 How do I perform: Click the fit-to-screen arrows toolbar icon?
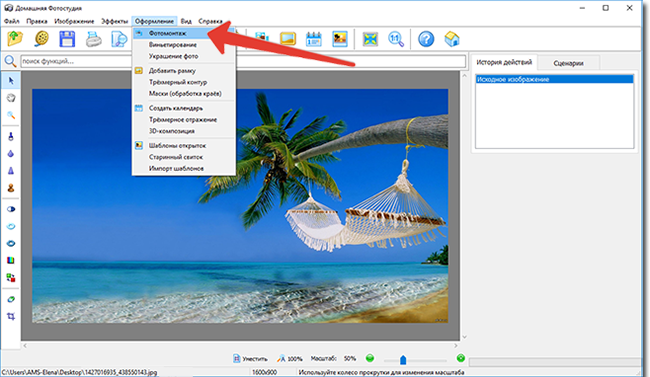(370, 39)
